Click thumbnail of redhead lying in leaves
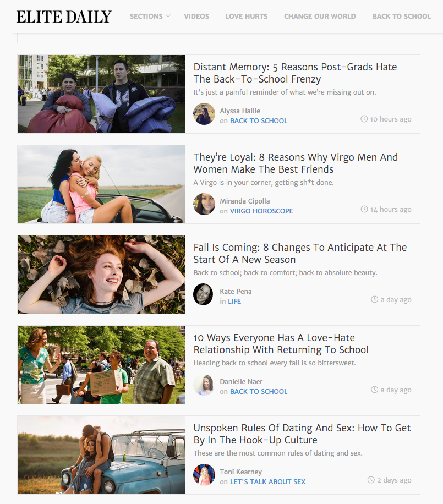The image size is (443, 504). click(x=101, y=275)
